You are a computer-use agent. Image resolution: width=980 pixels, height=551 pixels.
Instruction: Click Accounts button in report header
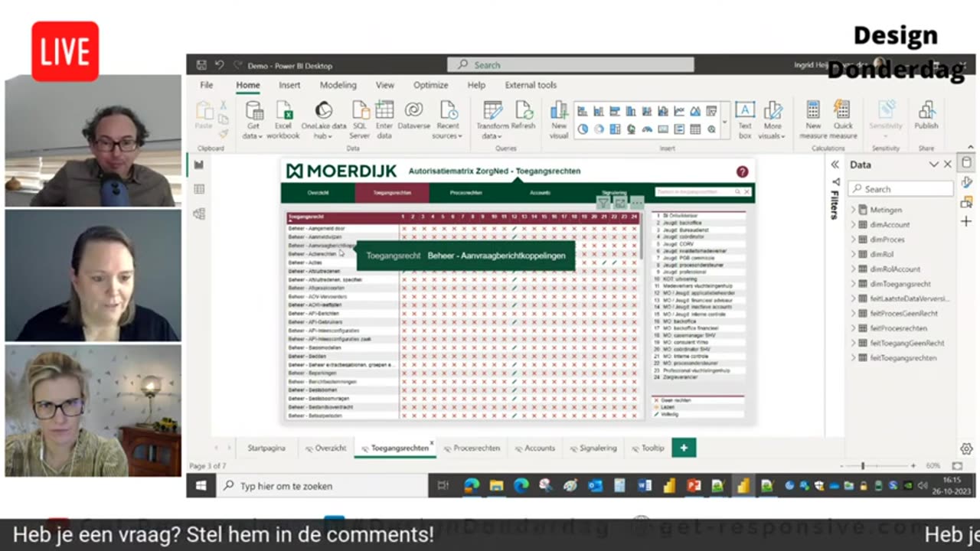tap(540, 193)
